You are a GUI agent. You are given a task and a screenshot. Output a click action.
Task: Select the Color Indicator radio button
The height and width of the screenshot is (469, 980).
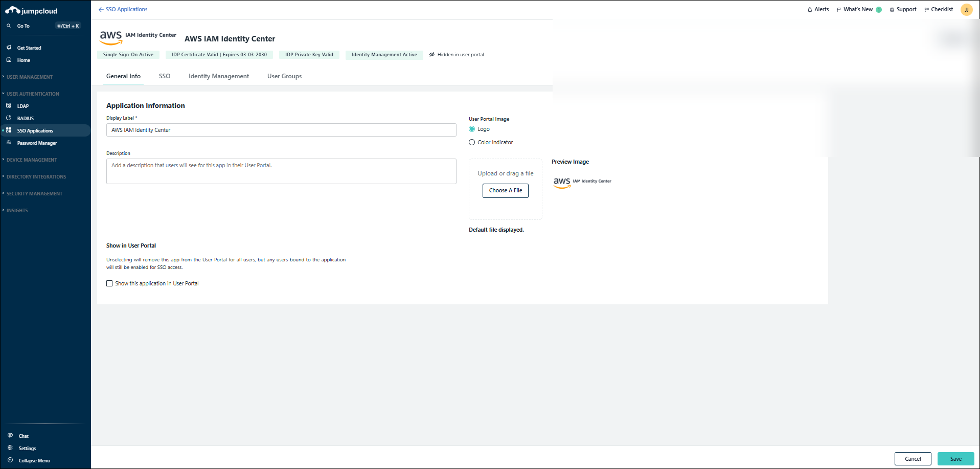[x=472, y=142]
